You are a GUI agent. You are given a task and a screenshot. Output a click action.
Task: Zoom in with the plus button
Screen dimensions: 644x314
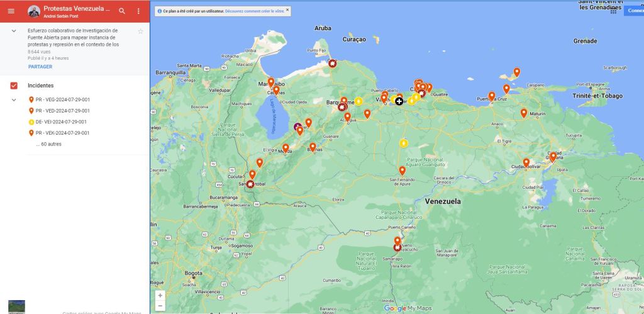pyautogui.click(x=160, y=295)
